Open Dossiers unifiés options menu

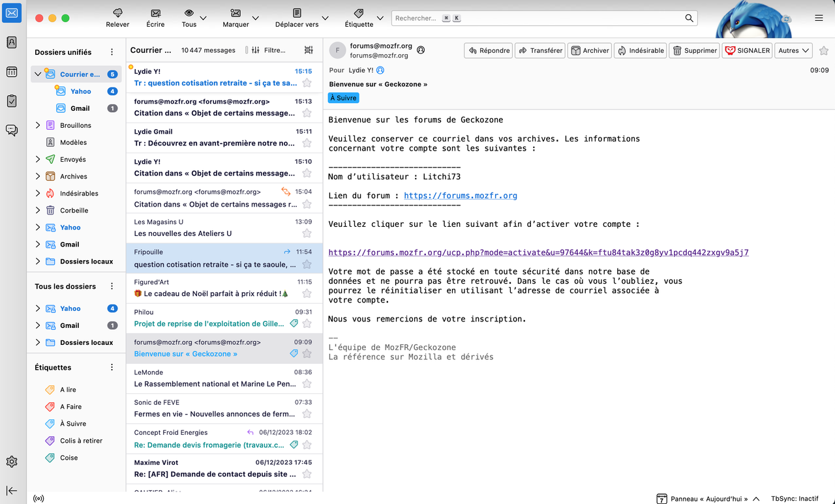[112, 52]
